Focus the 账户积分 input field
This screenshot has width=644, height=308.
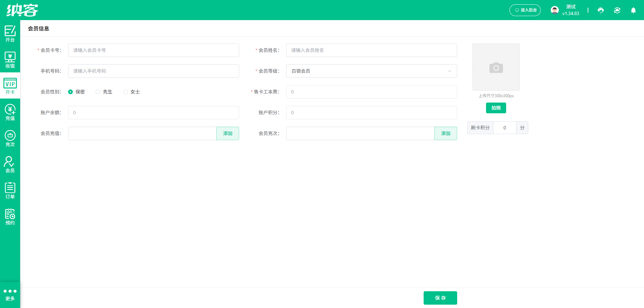[x=371, y=113]
